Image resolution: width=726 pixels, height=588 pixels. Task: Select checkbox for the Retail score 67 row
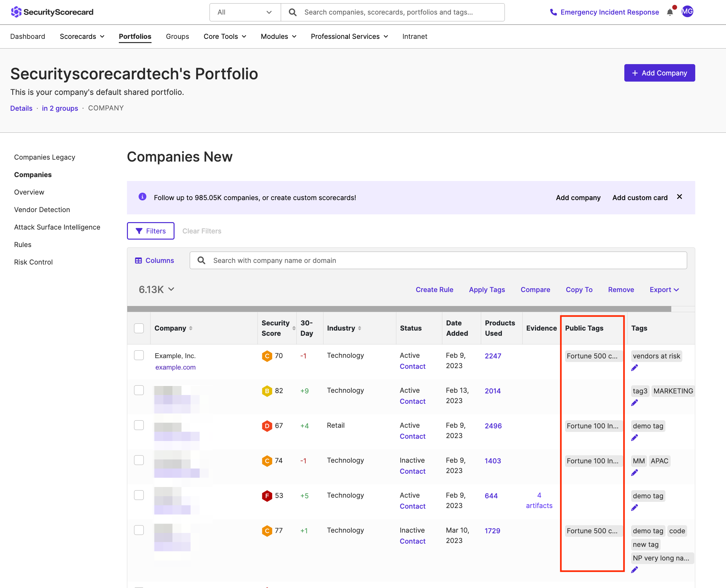coord(139,425)
